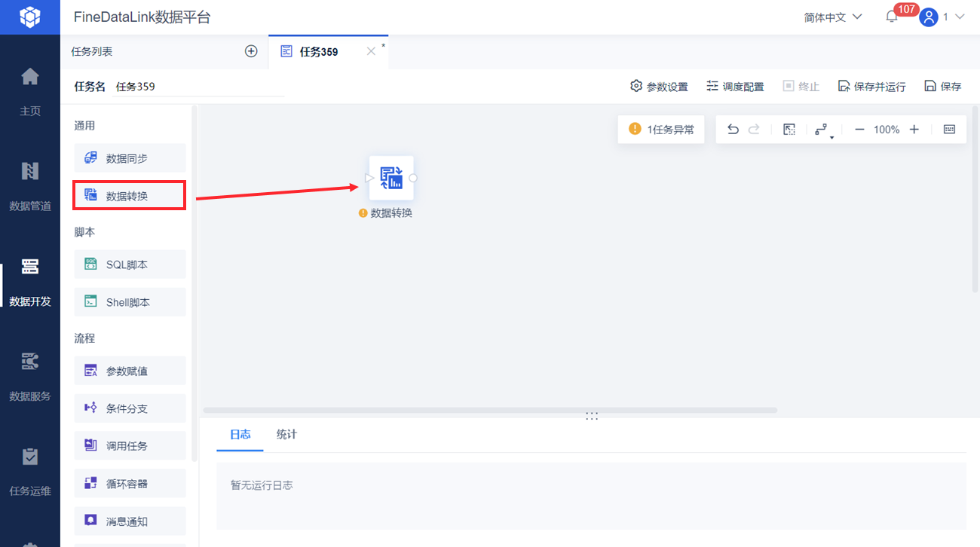
Task: Click the 通用 category heading
Action: point(84,126)
